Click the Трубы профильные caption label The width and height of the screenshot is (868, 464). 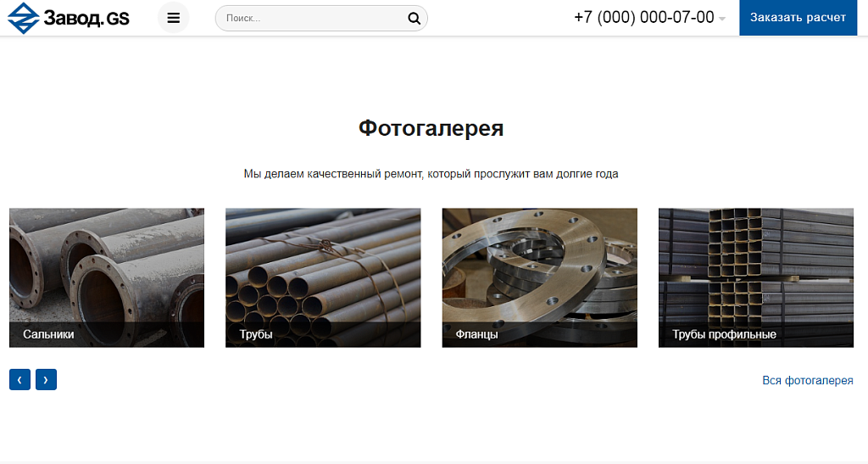724,334
